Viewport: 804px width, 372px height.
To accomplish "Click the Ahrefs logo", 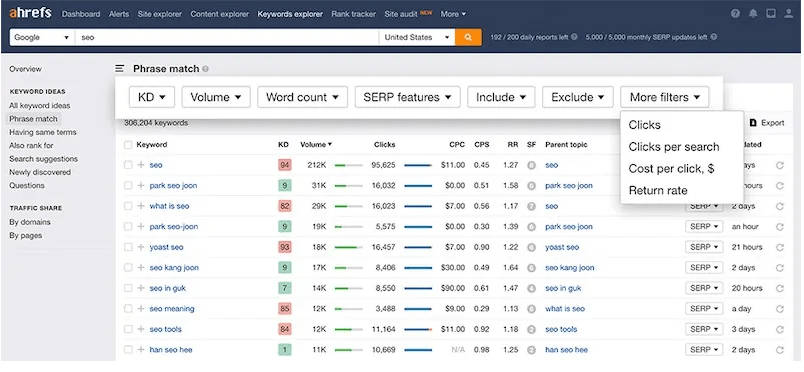I will point(30,13).
